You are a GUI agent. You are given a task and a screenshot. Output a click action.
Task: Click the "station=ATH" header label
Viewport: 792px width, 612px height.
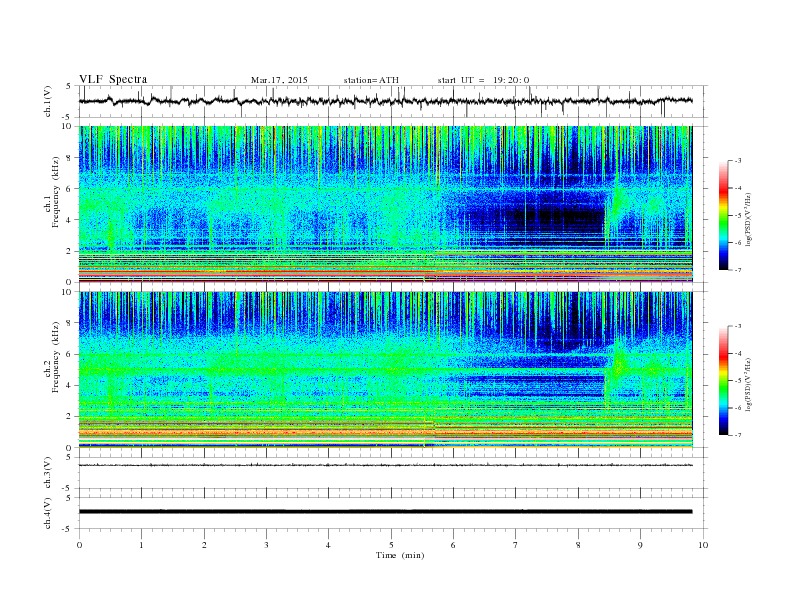point(371,80)
